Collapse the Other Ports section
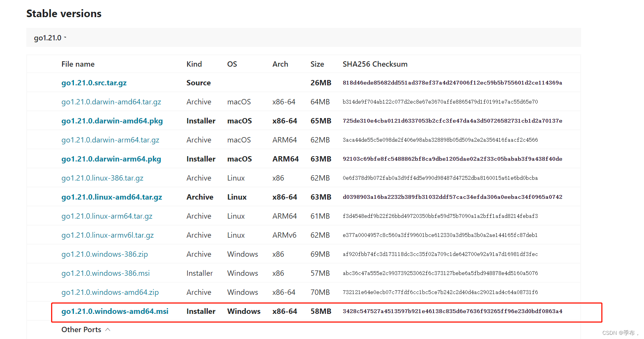Screen dimensions: 644x339 [x=86, y=329]
